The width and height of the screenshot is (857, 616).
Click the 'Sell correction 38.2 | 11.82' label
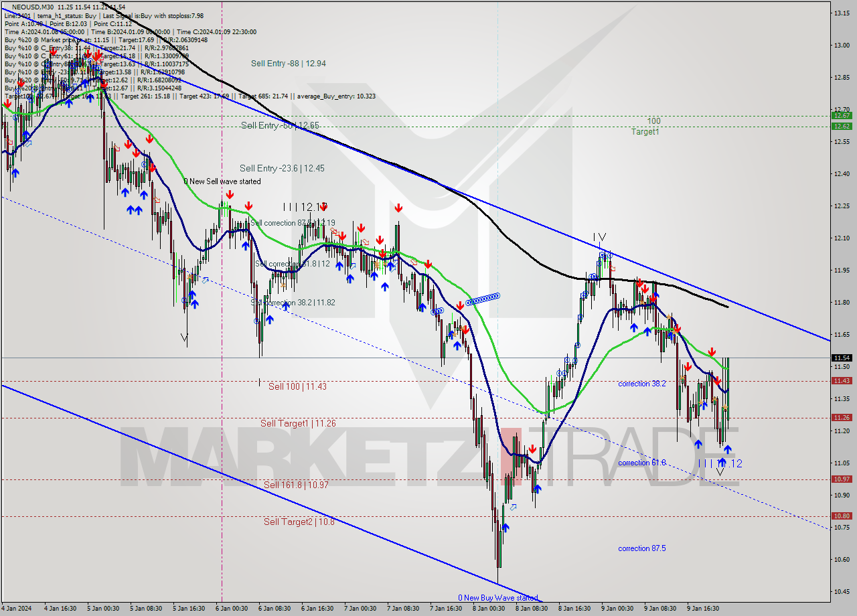click(293, 303)
